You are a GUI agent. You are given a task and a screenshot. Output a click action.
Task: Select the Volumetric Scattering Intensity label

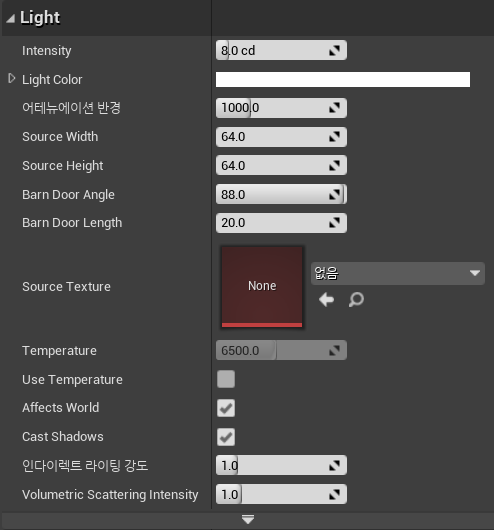[110, 495]
